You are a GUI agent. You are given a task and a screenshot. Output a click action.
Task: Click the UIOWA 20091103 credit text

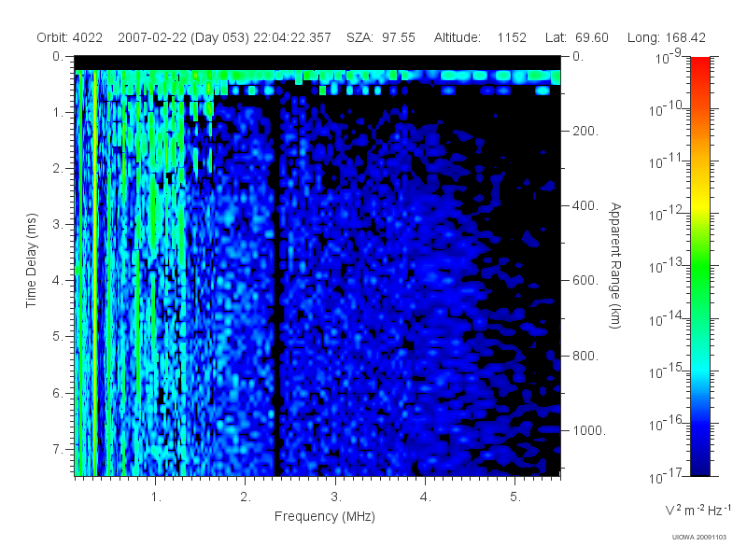tap(698, 538)
